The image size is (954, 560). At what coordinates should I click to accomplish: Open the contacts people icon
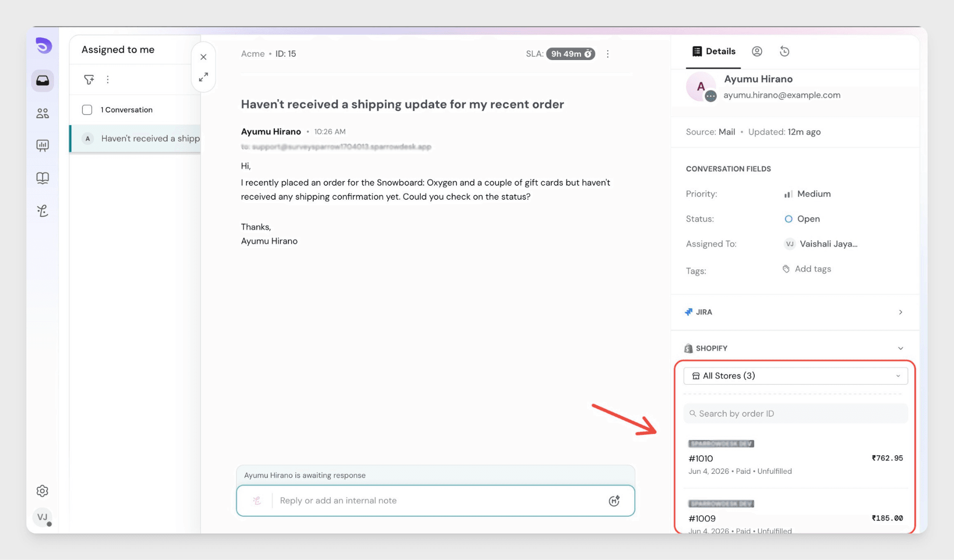[42, 113]
